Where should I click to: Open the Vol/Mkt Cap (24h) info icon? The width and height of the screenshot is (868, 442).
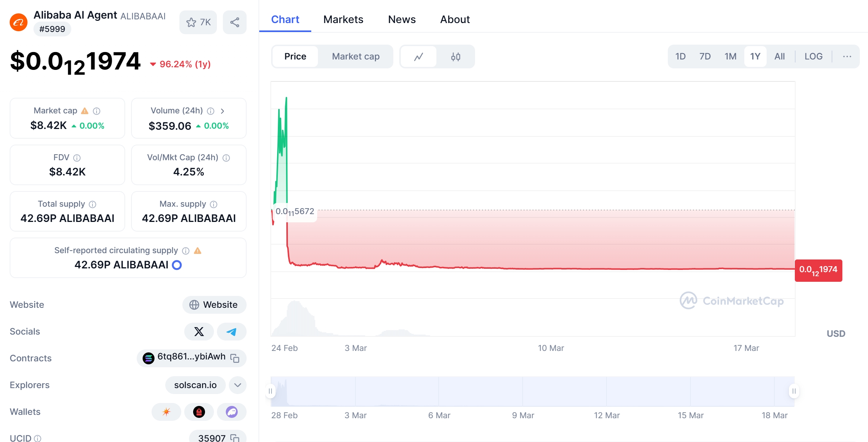click(226, 158)
